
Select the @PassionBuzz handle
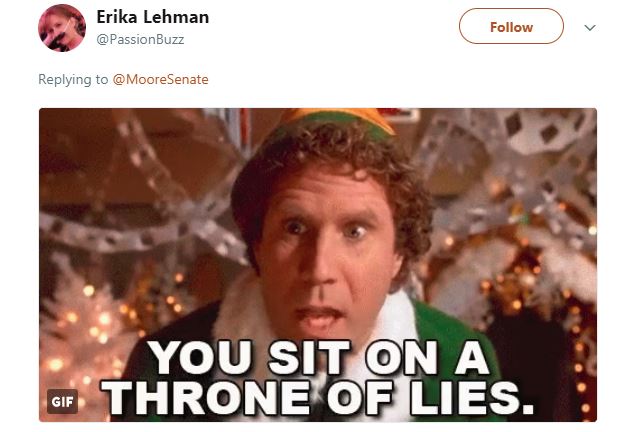[140, 39]
